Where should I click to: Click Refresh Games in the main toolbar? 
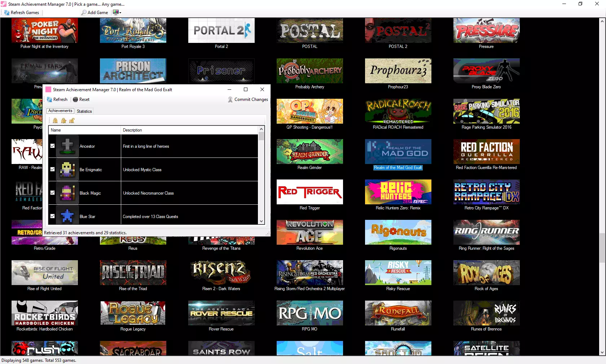point(22,13)
